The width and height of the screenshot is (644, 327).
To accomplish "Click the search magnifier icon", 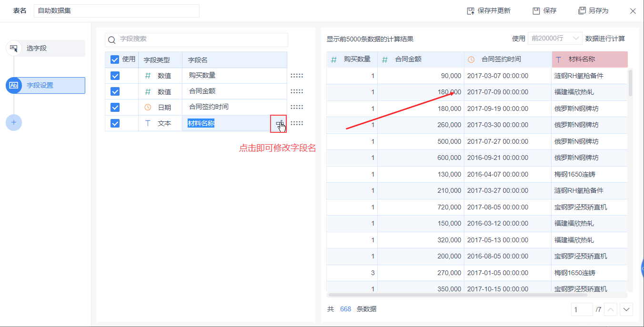I will (x=112, y=40).
